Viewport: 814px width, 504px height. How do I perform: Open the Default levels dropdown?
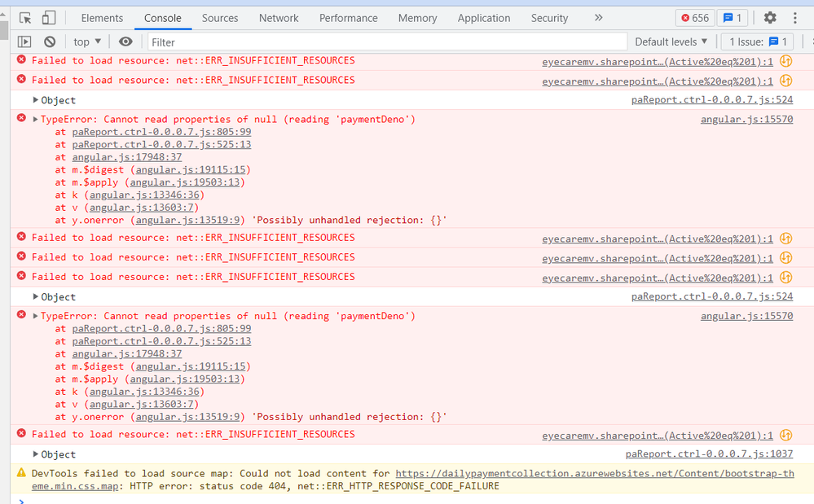(671, 42)
